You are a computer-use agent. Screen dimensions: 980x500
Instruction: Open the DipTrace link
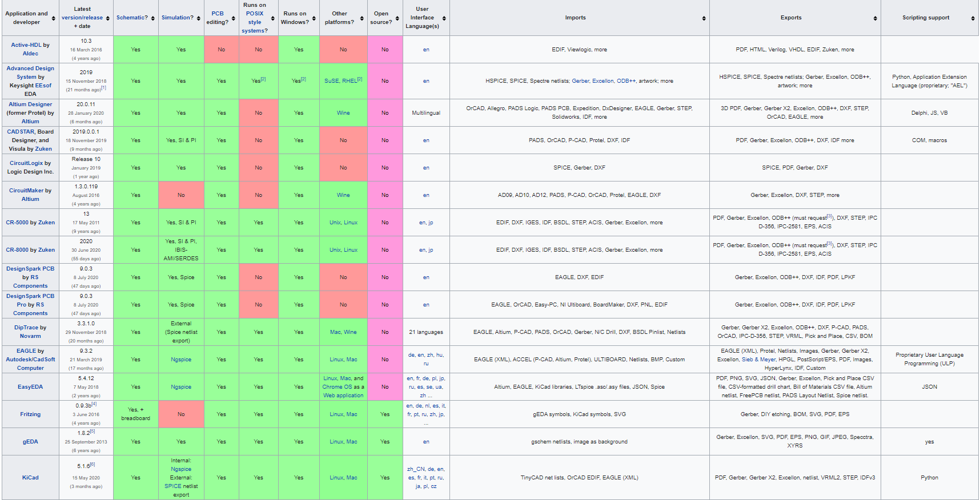click(x=26, y=328)
